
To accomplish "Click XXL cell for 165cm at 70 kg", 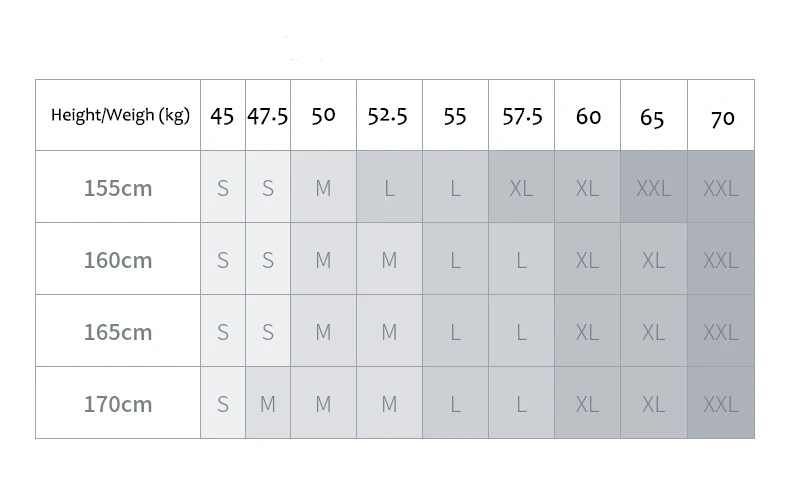I will click(x=721, y=331).
